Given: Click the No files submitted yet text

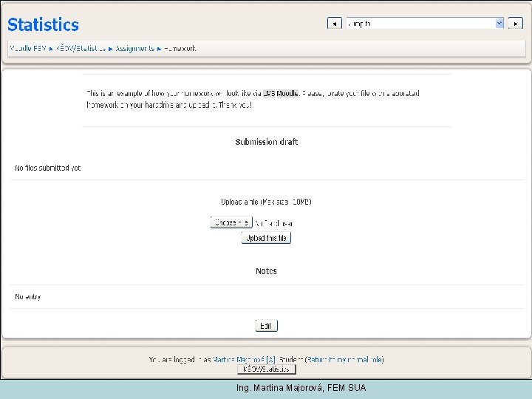Looking at the screenshot, I should coord(48,168).
